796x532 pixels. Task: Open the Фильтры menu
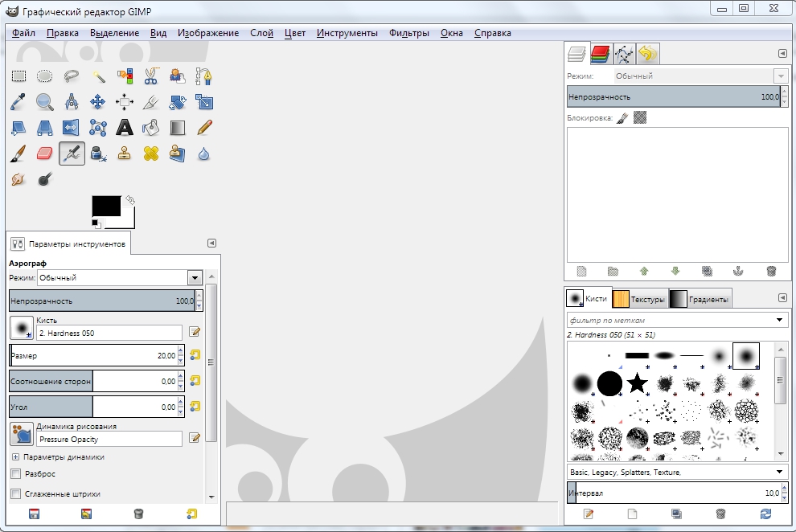tap(408, 33)
